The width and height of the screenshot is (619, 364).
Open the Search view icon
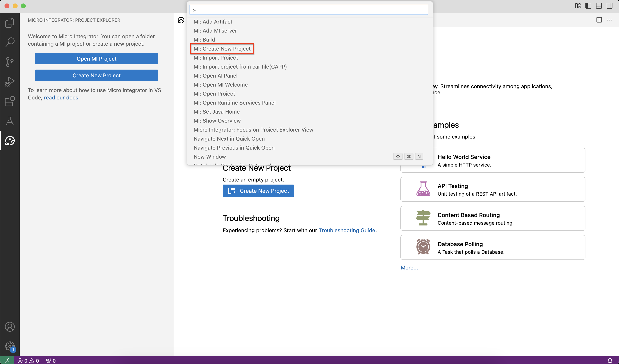[x=10, y=42]
